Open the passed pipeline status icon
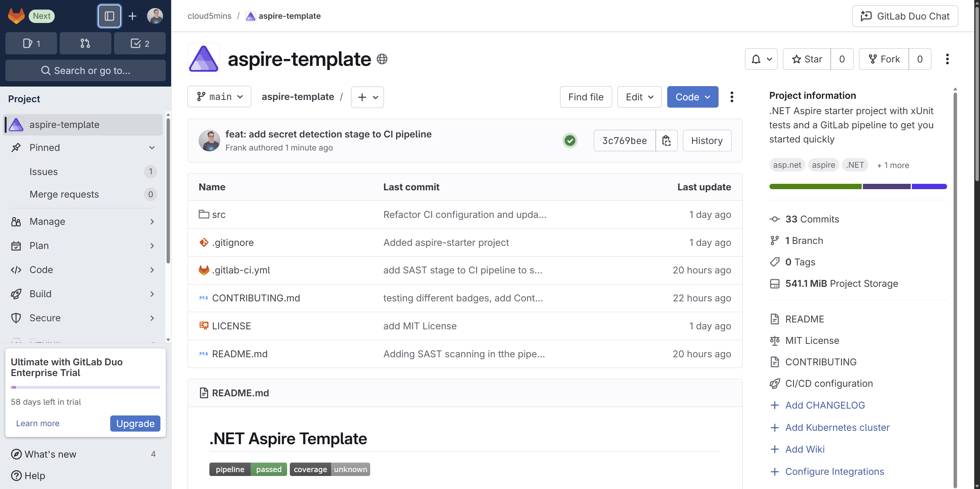Viewport: 980px width, 489px height. (570, 141)
